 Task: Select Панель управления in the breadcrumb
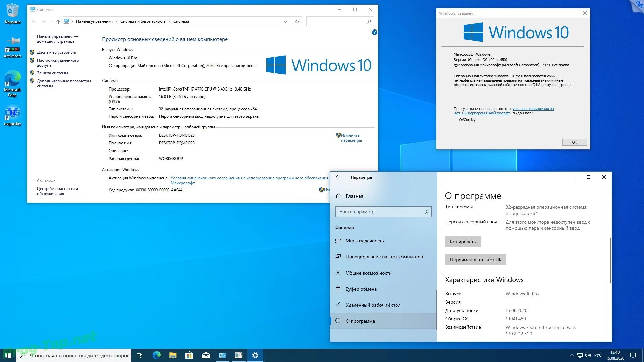pos(94,21)
